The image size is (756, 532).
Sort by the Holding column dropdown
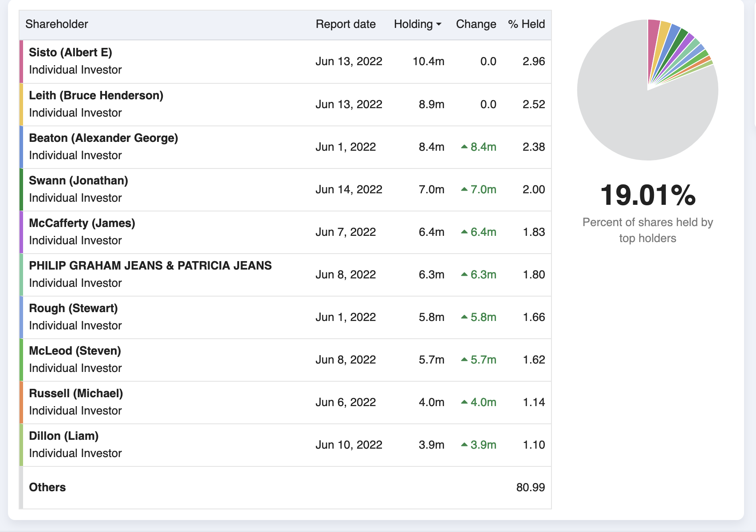click(417, 24)
